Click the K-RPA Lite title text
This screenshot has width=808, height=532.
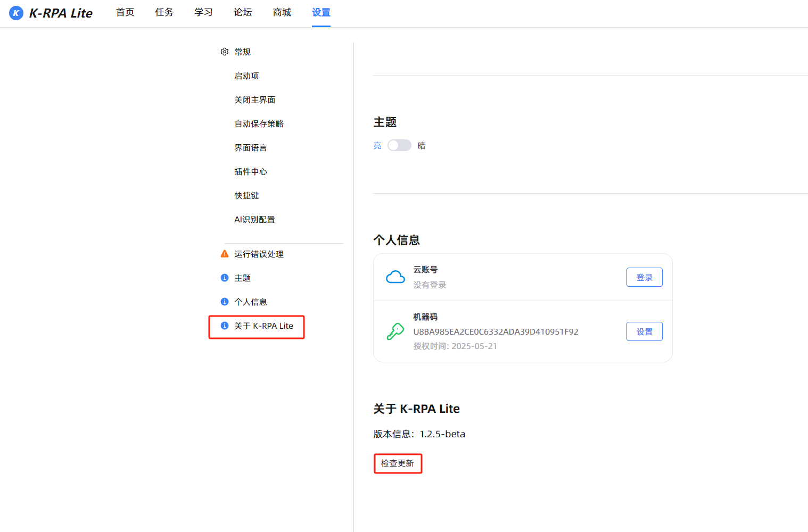[61, 13]
